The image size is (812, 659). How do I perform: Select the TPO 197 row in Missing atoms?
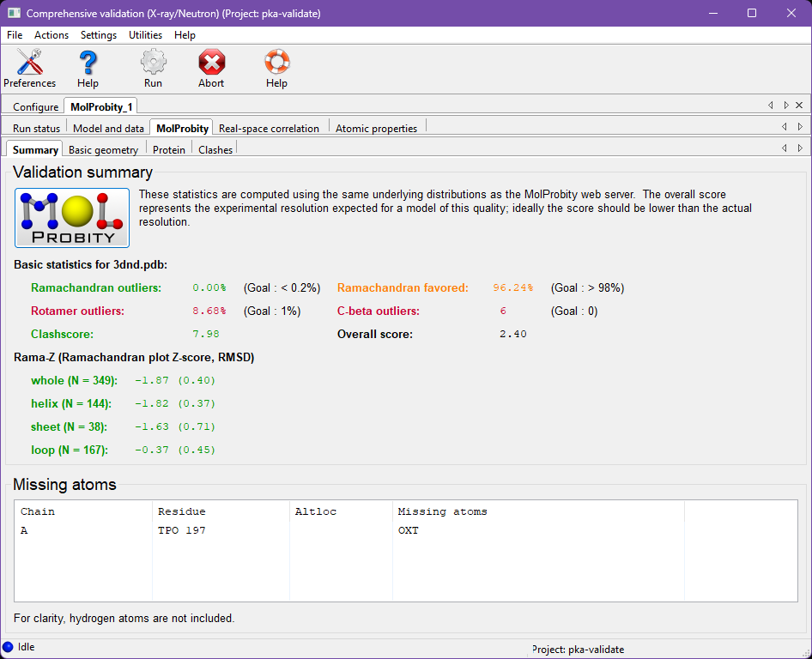(x=183, y=530)
